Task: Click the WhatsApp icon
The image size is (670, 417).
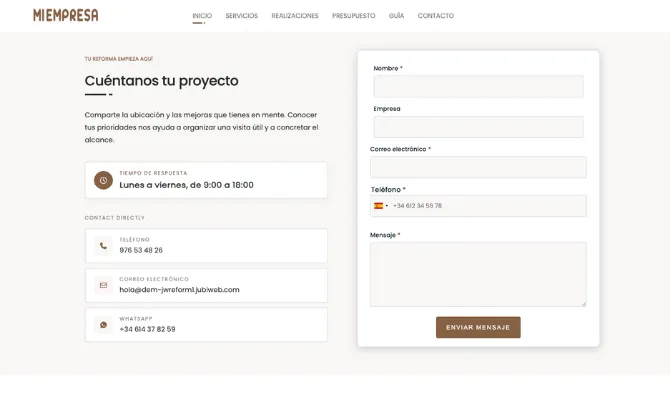Action: pos(103,325)
